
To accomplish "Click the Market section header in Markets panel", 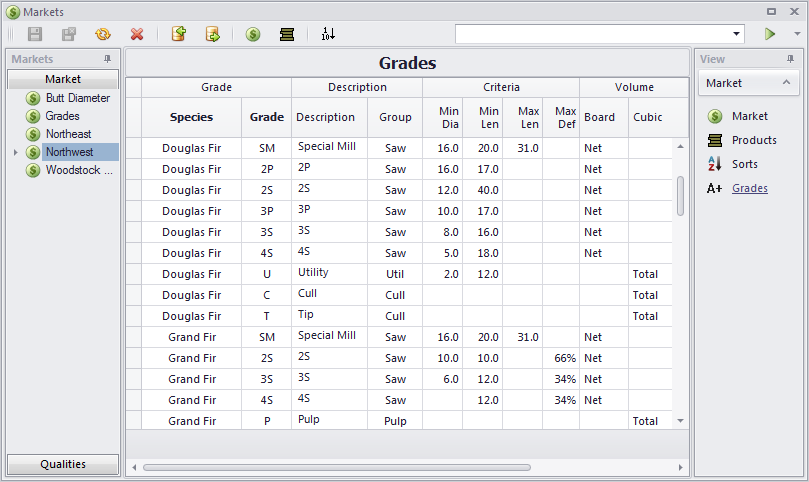I will pos(63,79).
